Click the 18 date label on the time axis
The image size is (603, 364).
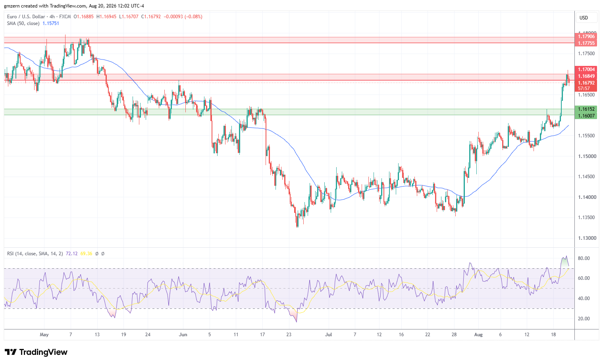pos(553,335)
